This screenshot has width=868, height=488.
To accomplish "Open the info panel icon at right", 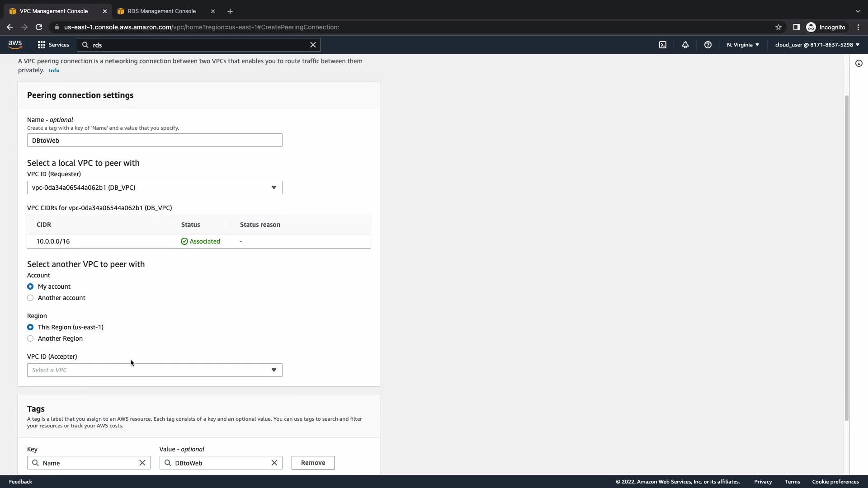I will click(x=859, y=63).
